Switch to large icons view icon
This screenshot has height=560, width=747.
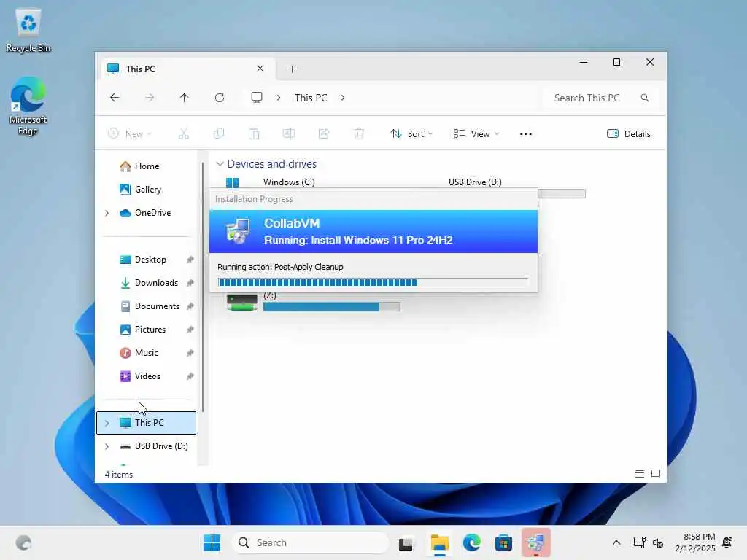[656, 474]
